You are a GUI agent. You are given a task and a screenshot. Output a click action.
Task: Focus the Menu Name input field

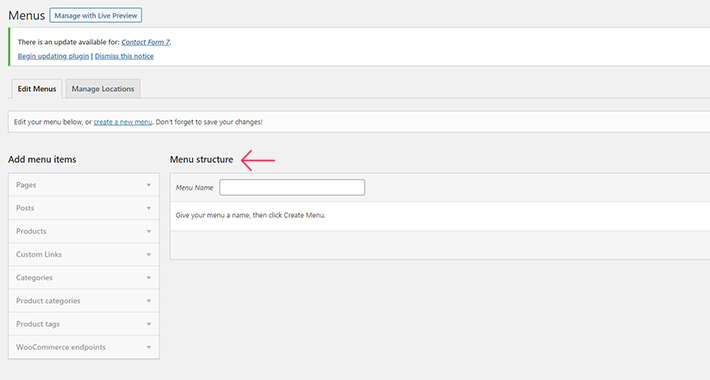(x=292, y=188)
